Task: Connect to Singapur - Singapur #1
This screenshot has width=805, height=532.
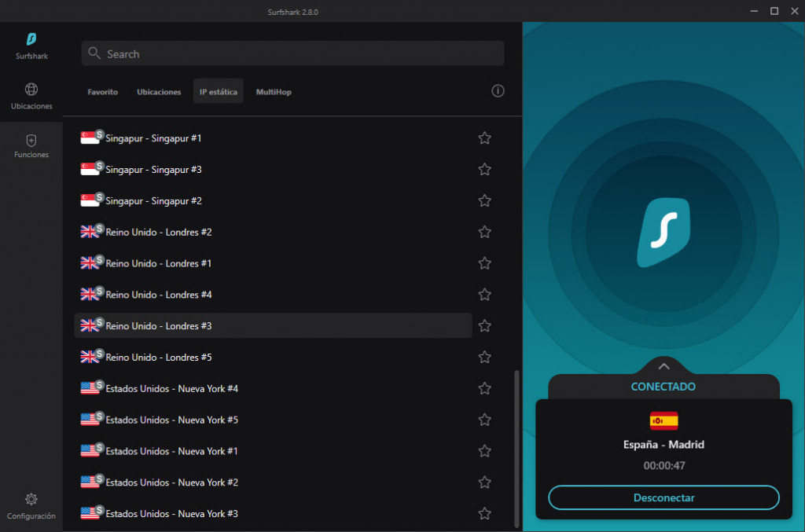Action: (273, 138)
